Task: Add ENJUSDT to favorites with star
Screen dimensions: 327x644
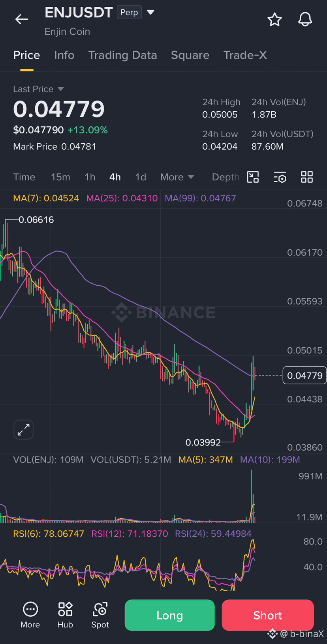Action: (274, 19)
